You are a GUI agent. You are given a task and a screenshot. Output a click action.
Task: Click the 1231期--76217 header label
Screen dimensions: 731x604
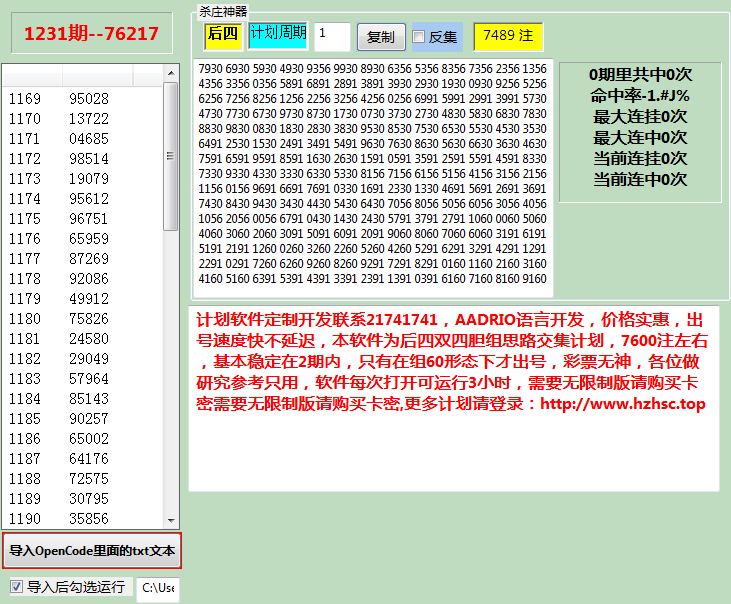91,33
